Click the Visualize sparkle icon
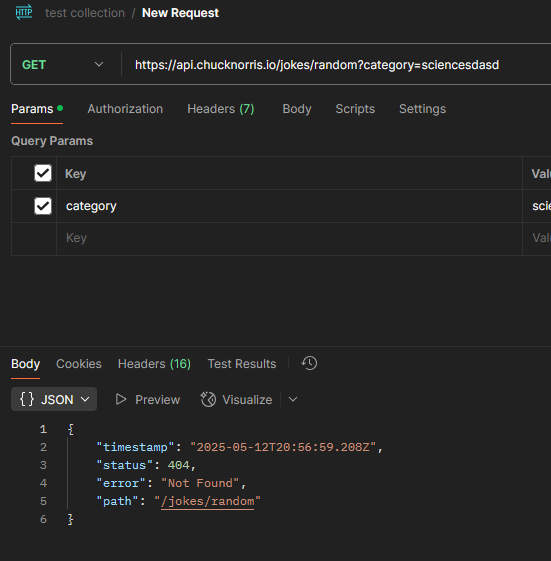 (208, 399)
